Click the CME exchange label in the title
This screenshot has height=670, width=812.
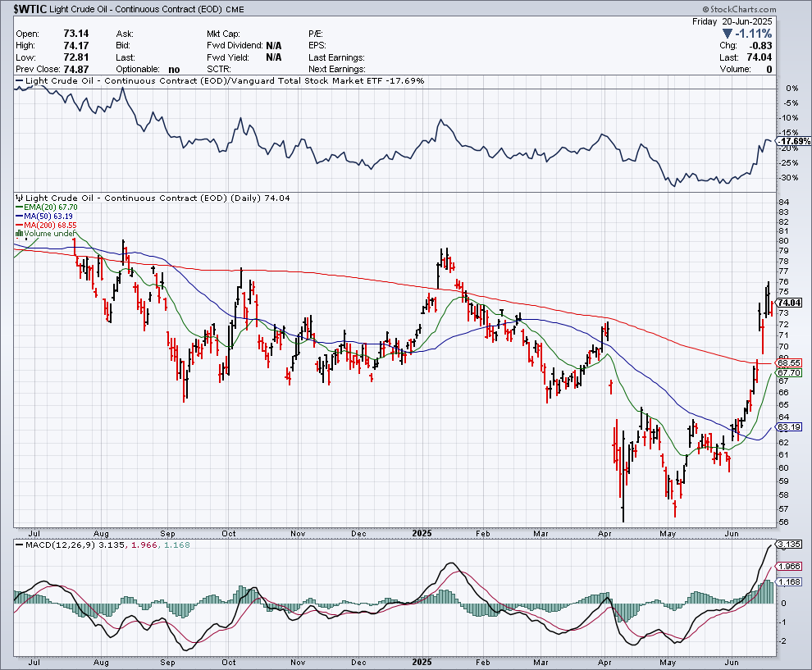point(235,9)
